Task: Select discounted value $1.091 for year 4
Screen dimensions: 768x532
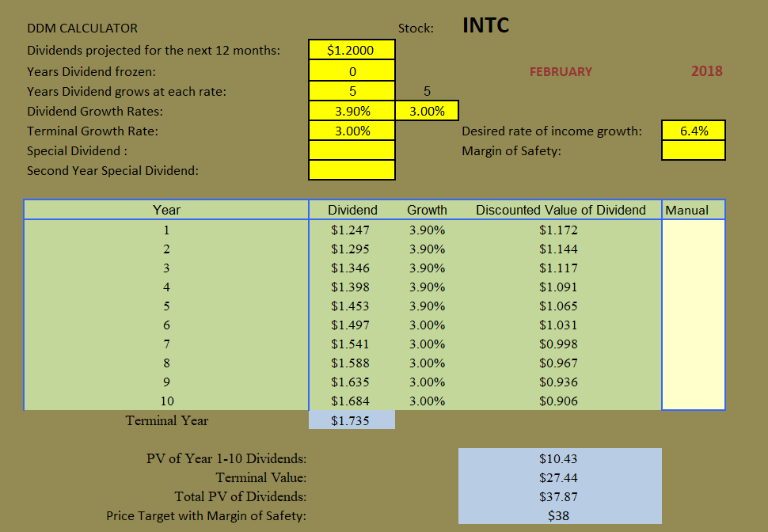Action: click(558, 287)
